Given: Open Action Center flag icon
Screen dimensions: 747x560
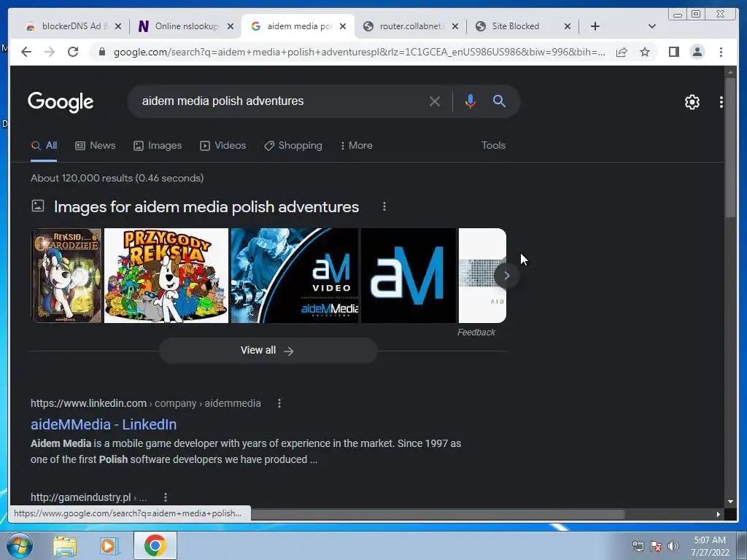Looking at the screenshot, I should coord(656,546).
